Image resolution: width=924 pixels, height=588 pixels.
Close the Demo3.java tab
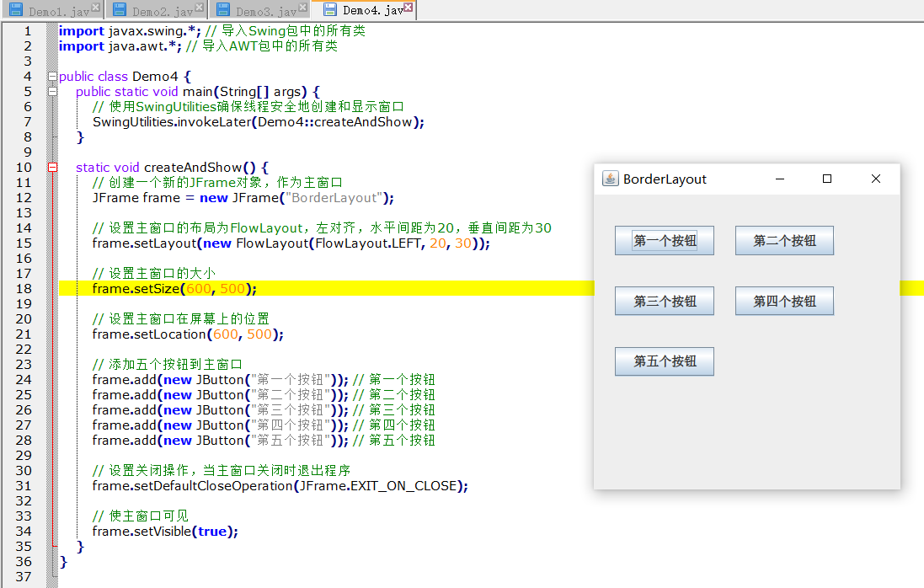click(x=302, y=8)
